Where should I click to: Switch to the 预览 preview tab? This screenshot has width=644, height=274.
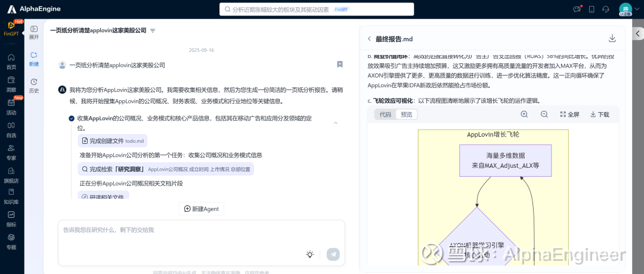pos(407,115)
